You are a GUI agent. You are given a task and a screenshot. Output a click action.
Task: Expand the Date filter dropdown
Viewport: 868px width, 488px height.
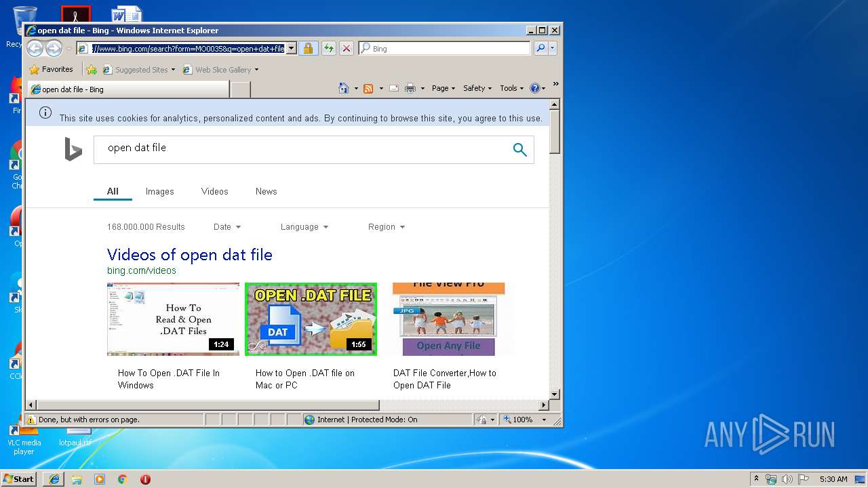tap(227, 227)
